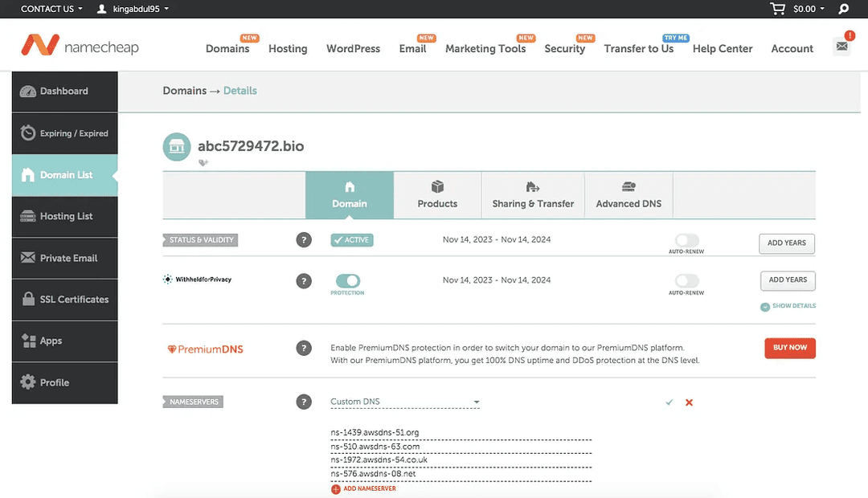Click help icon for PremiumDNS
The image size is (868, 498).
click(303, 348)
